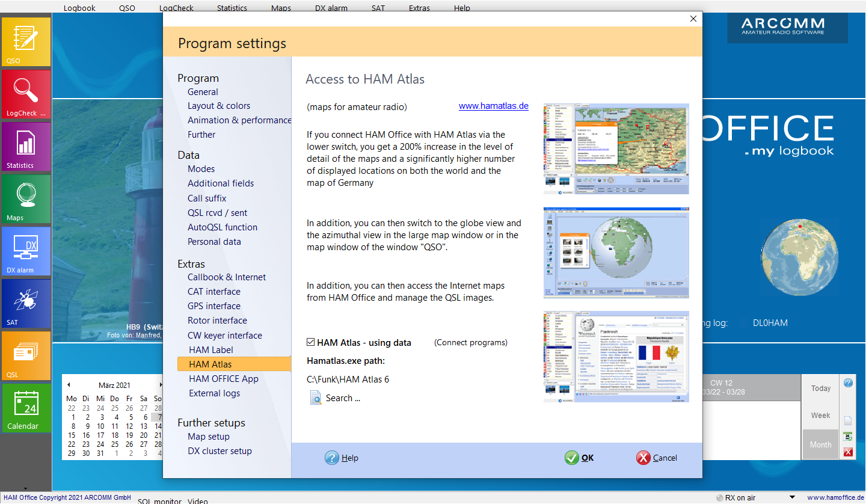Select Animation & performance settings
The image size is (866, 504).
(239, 120)
